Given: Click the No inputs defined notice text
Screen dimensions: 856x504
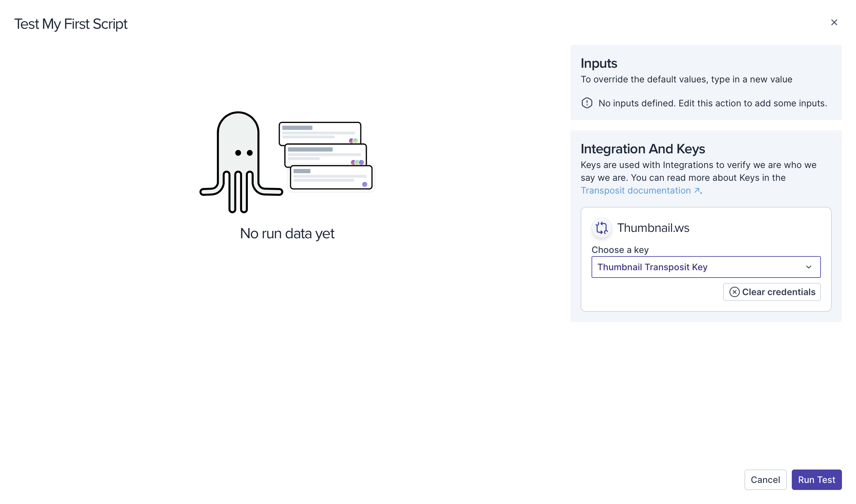Looking at the screenshot, I should click(712, 103).
